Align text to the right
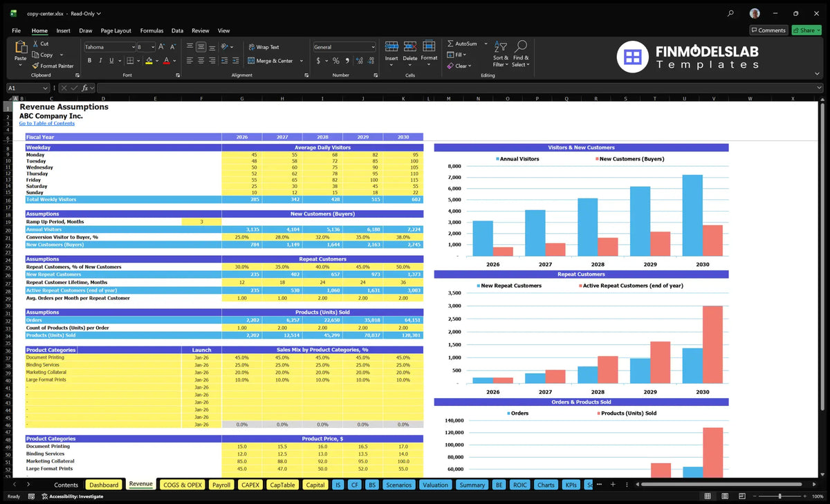 coord(213,61)
